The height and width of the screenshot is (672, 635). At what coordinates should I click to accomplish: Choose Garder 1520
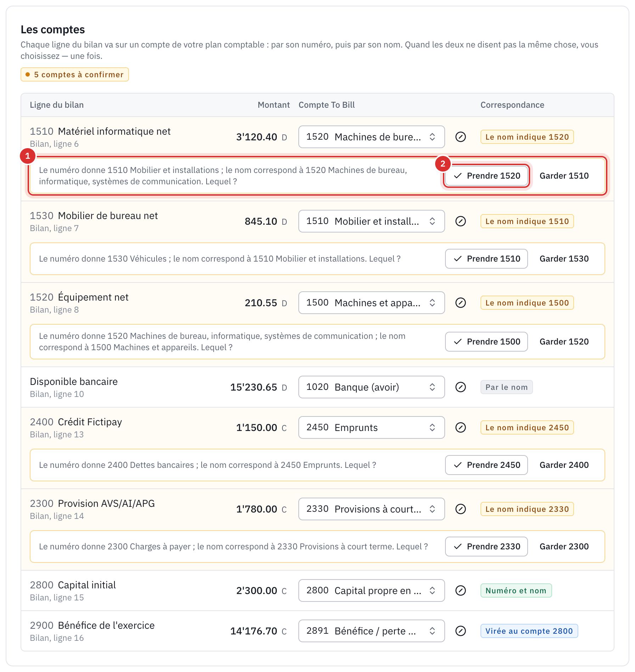(564, 342)
